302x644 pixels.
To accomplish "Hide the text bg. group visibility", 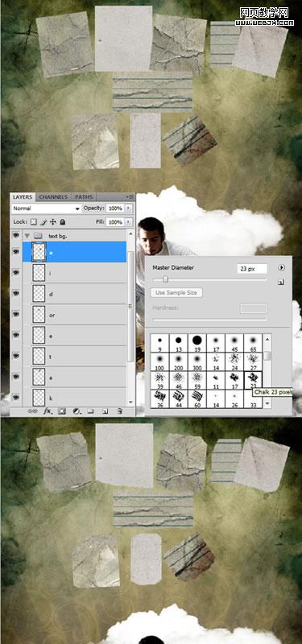I will pos(16,235).
